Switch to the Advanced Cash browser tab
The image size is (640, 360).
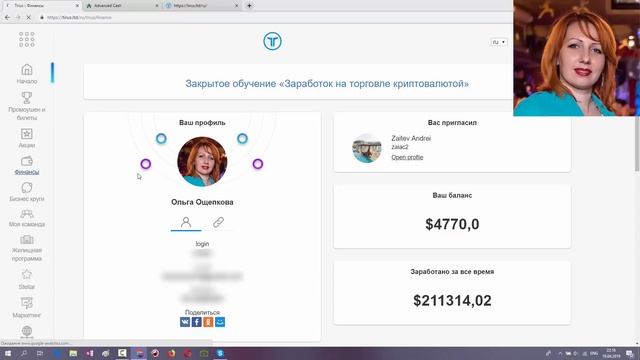[x=122, y=6]
